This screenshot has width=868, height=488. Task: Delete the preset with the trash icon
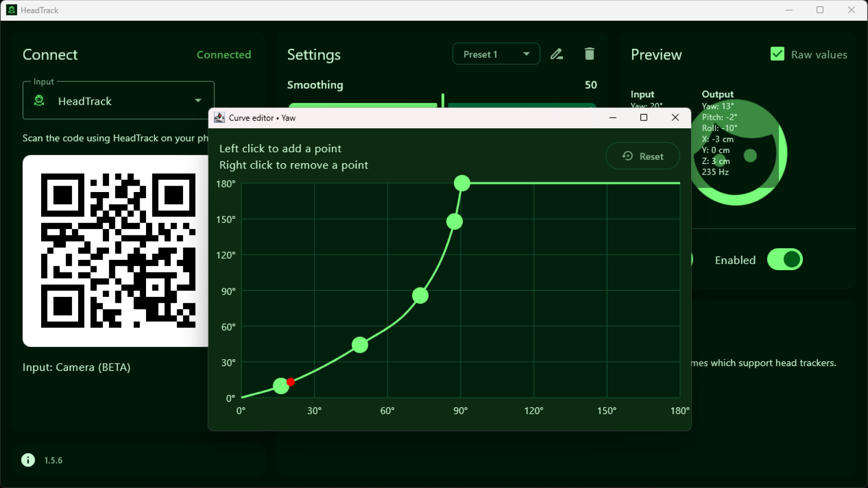pos(589,54)
